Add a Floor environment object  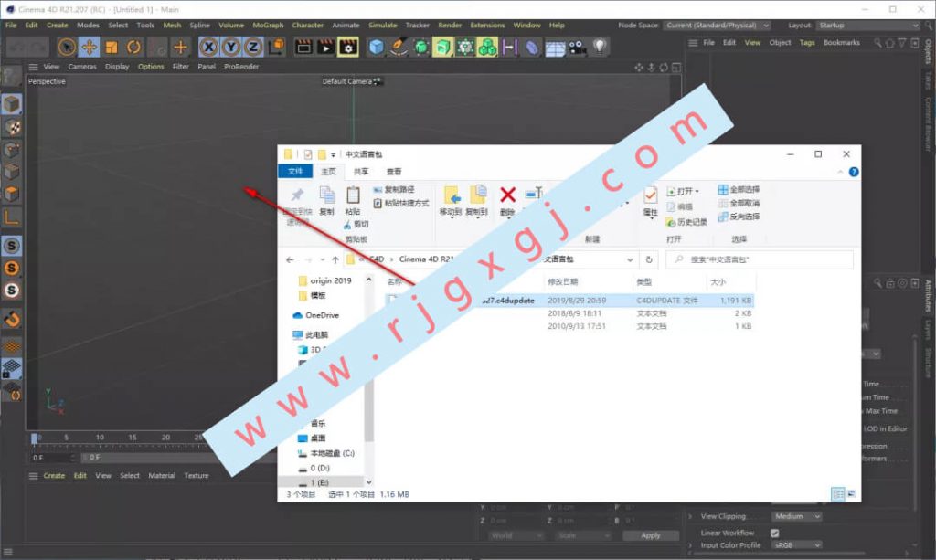coord(555,47)
